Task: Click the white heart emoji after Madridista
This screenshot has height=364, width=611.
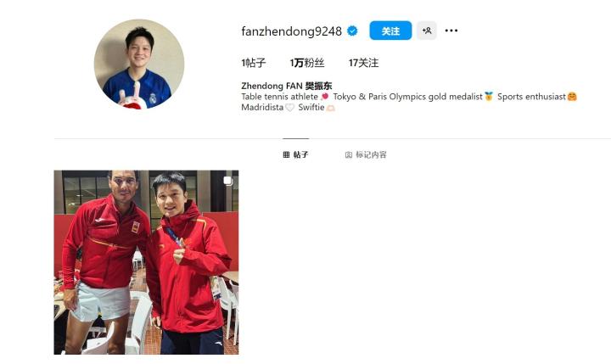Action: pyautogui.click(x=289, y=108)
